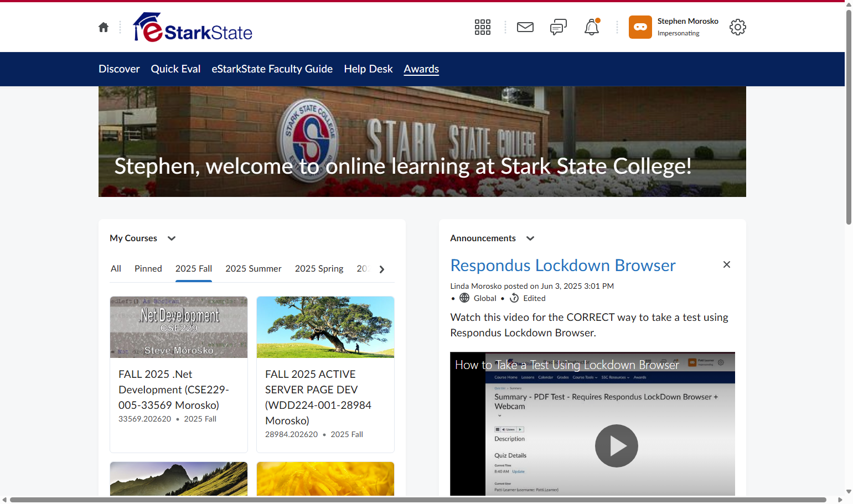Select the 2025 Fall tab
853x504 pixels.
click(194, 269)
